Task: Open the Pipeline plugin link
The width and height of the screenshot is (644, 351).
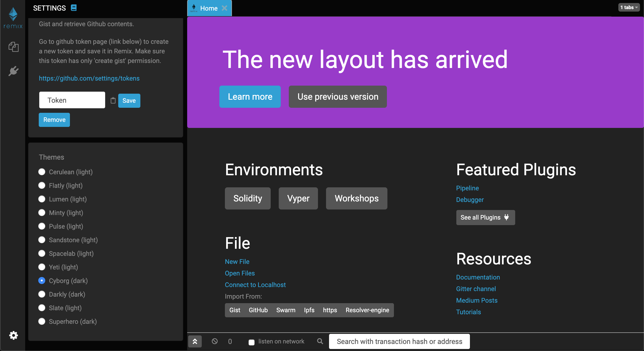Action: (467, 188)
